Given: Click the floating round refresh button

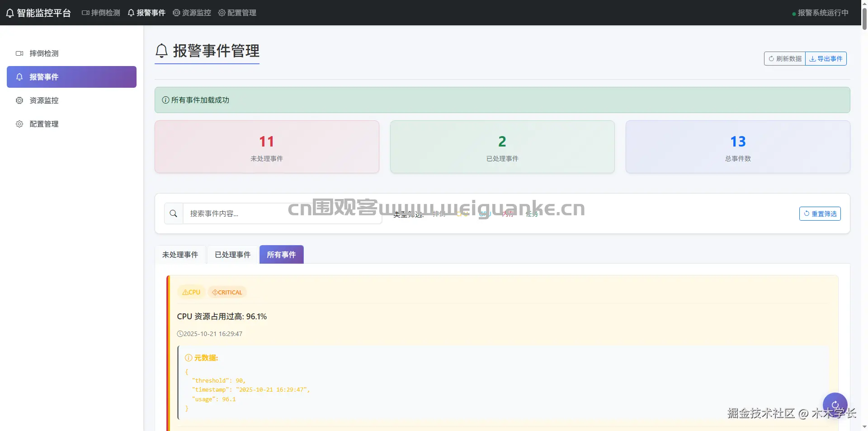Looking at the screenshot, I should (x=835, y=405).
